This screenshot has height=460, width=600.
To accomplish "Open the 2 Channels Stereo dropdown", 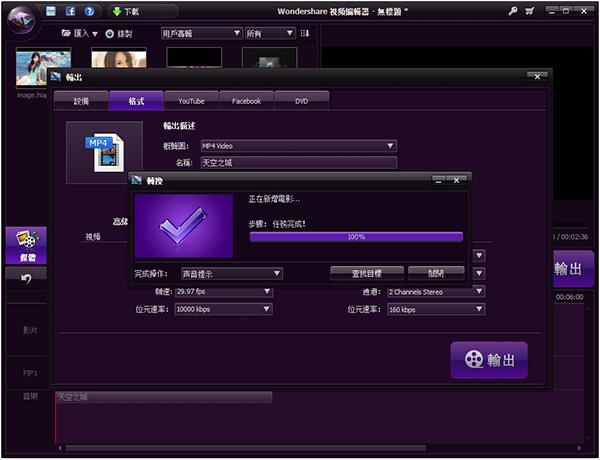I will coord(436,292).
